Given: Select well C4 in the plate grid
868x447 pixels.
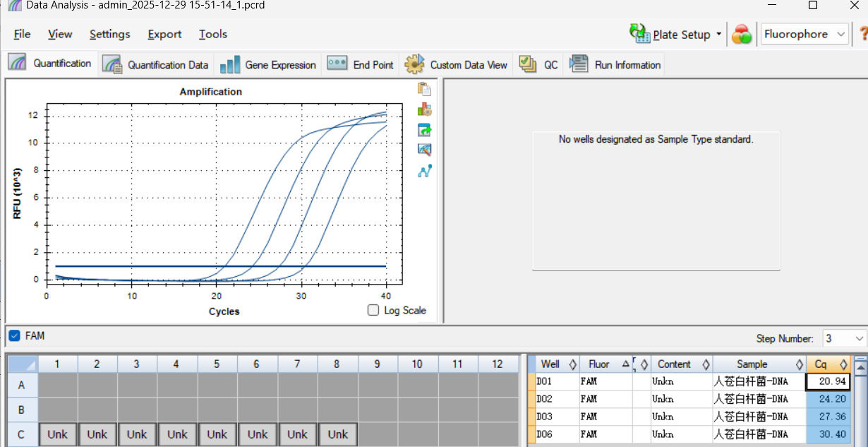Looking at the screenshot, I should point(177,434).
